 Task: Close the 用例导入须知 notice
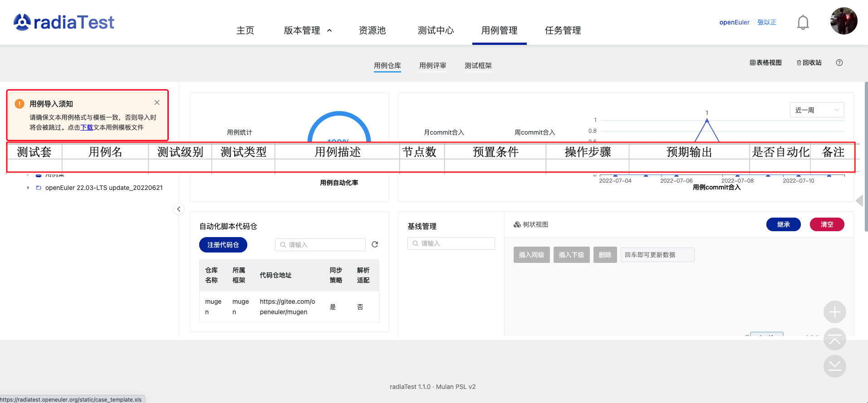(157, 103)
